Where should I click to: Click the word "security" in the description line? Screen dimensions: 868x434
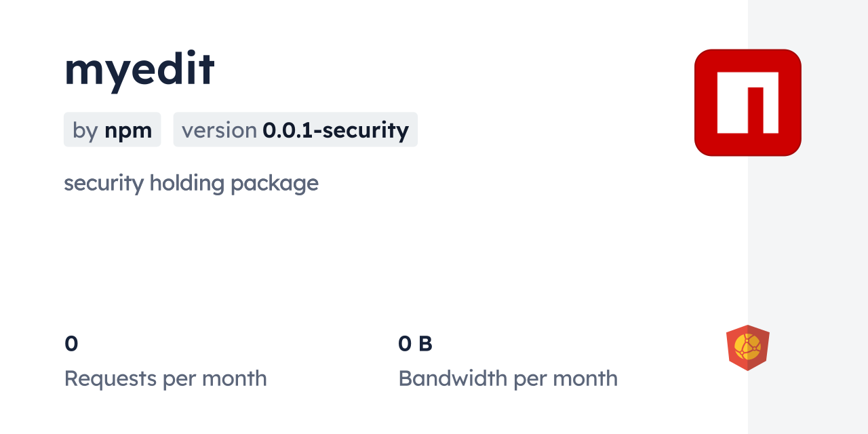tap(104, 183)
